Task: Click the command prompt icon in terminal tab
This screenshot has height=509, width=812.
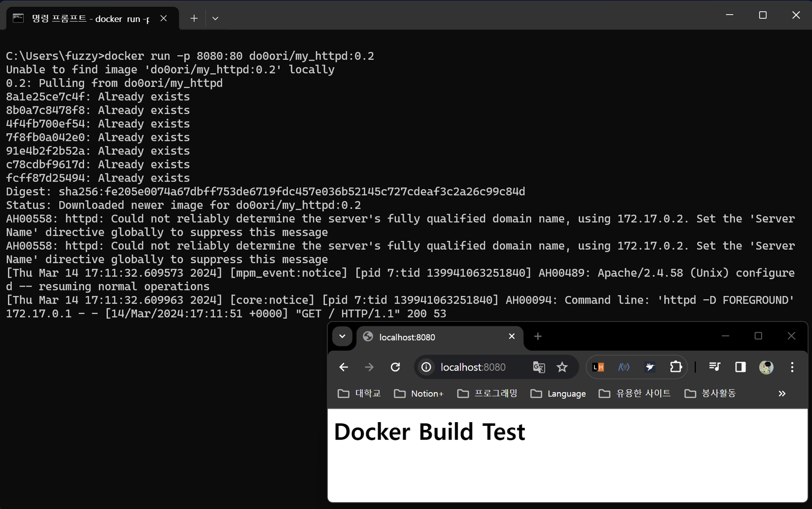Action: point(18,18)
